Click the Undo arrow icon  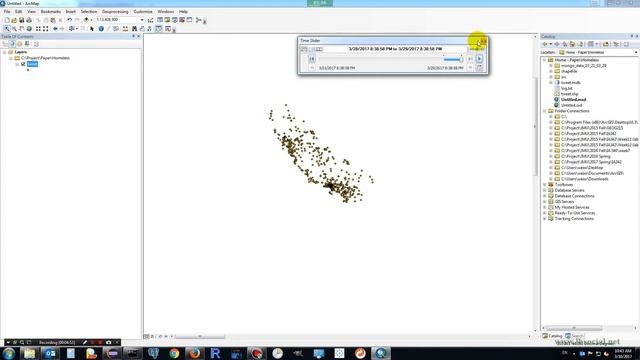pos(70,20)
